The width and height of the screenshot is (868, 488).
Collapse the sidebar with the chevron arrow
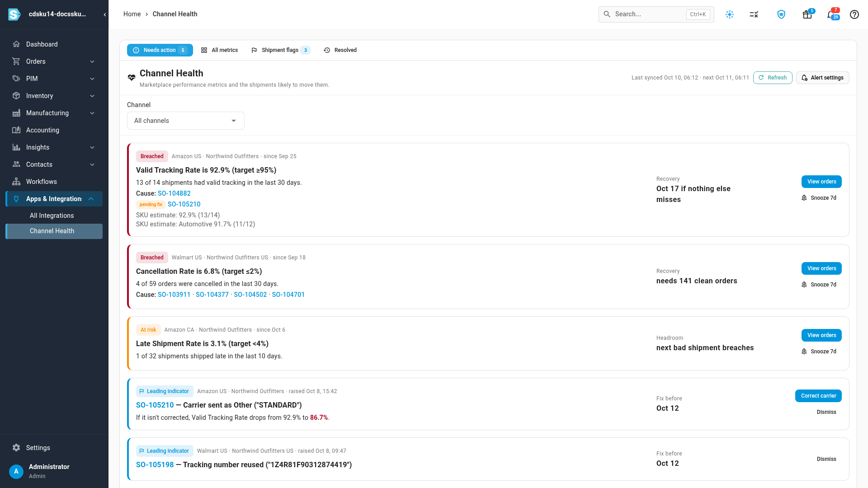[105, 14]
